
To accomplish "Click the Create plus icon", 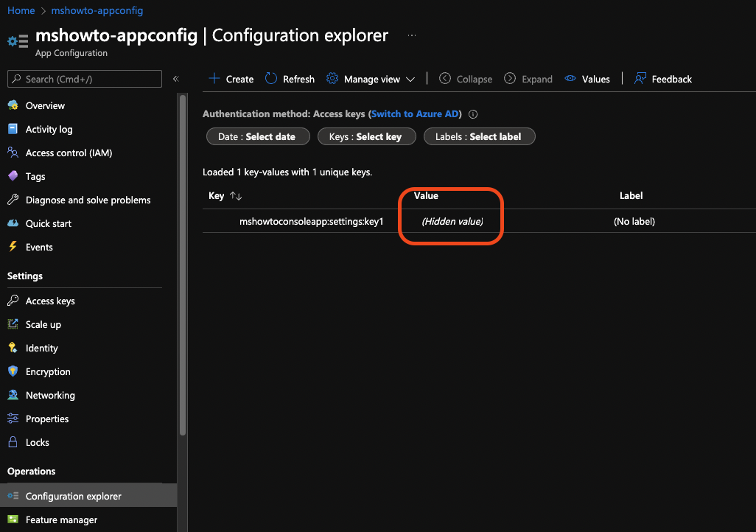I will 214,78.
